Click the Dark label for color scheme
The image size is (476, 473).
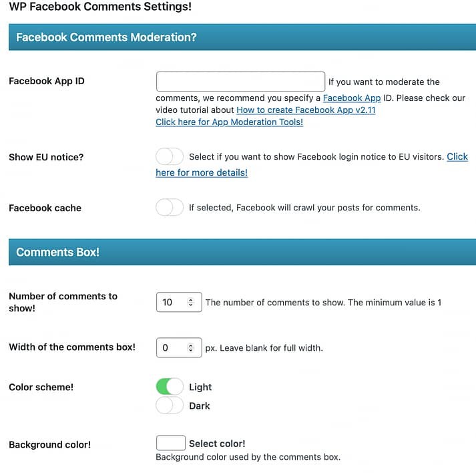[x=200, y=406]
